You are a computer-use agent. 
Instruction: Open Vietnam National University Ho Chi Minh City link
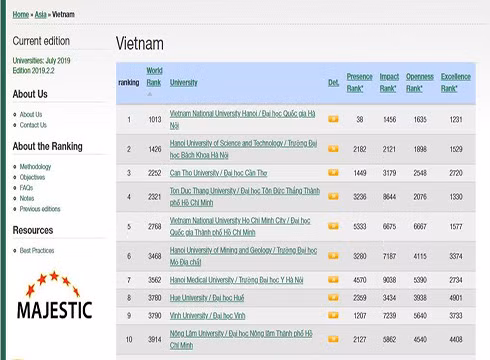click(240, 226)
